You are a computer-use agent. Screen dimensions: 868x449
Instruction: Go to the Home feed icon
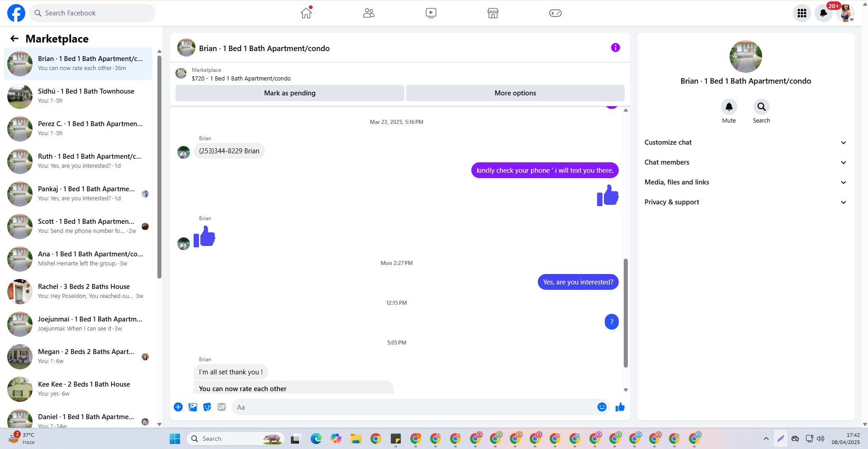coord(306,13)
